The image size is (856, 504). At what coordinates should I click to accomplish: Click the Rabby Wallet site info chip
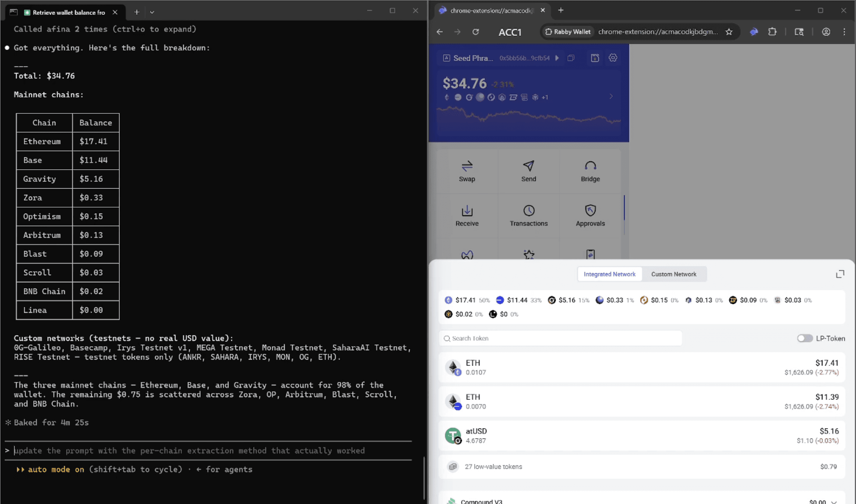[568, 32]
